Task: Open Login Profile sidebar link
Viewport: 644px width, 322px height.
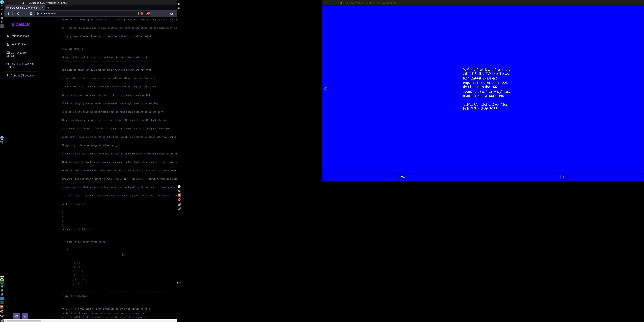Action: tap(18, 44)
